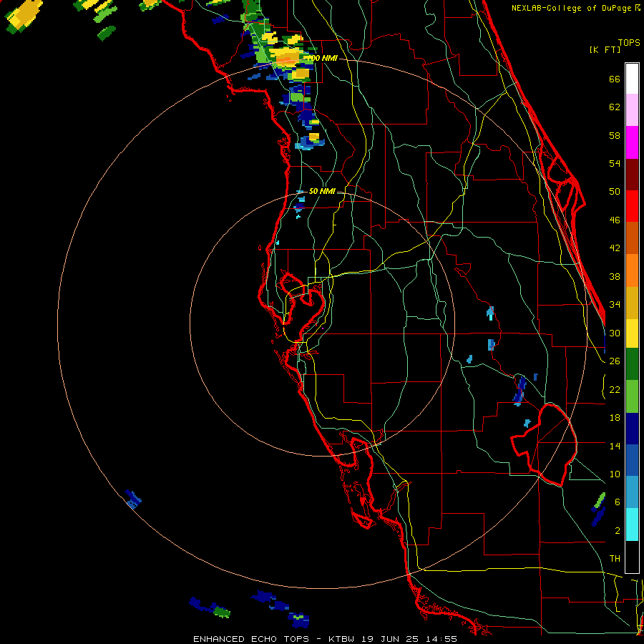
Task: Click the "NEXLAB-College of DuPage" header text
Action: click(x=572, y=8)
